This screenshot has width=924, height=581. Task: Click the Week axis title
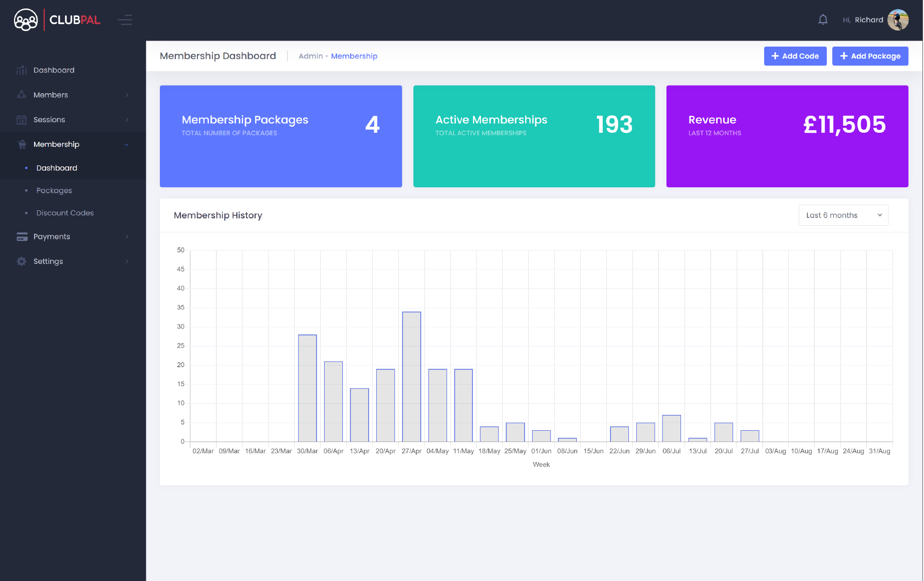tap(541, 465)
